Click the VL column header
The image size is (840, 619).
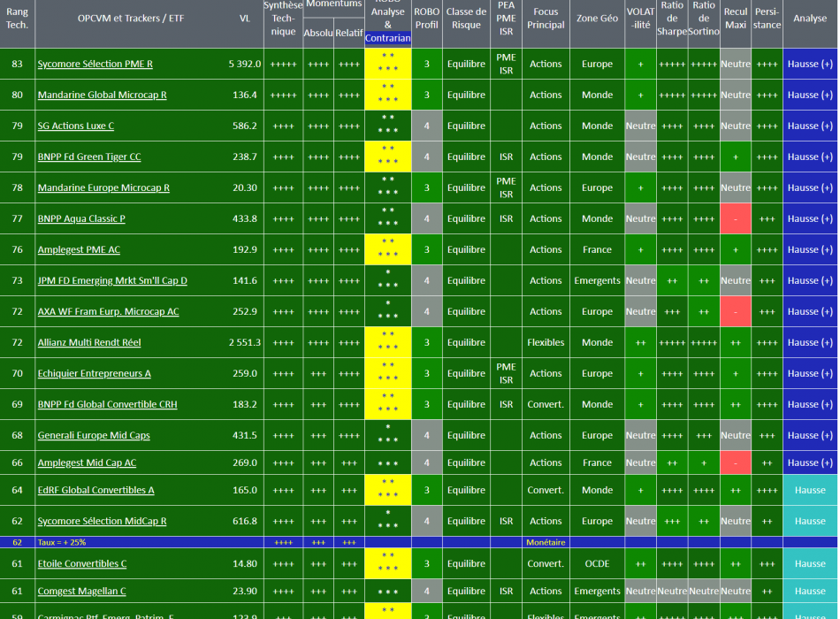(245, 19)
